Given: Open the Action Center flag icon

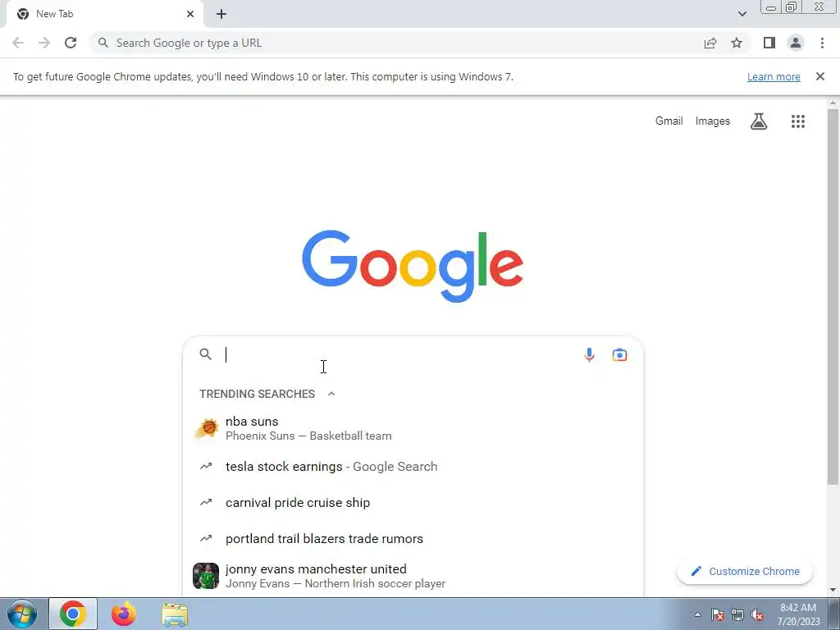Looking at the screenshot, I should [718, 614].
